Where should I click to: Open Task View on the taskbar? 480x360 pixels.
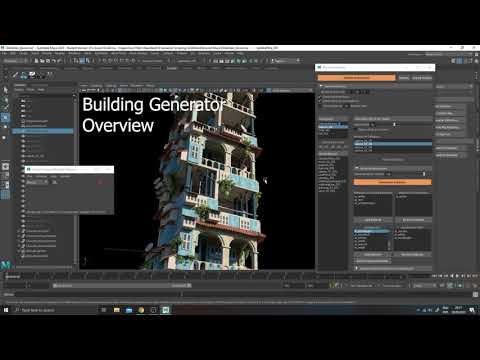pos(104,310)
